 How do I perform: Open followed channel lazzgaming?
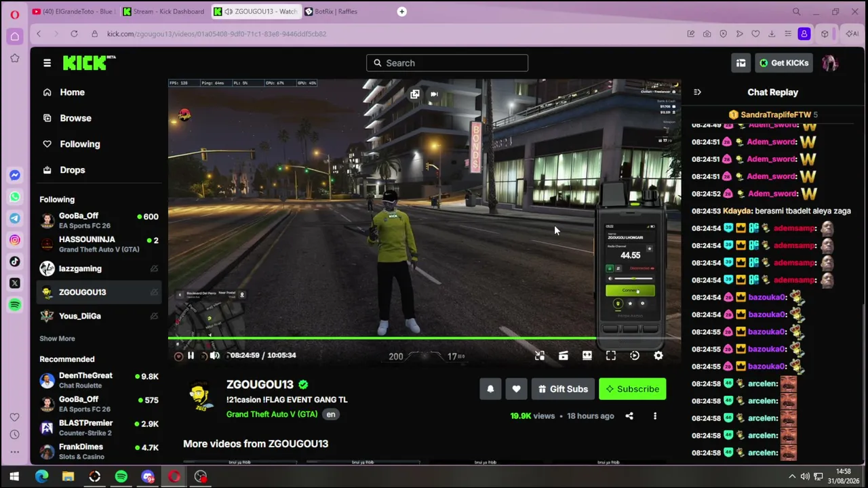tap(99, 268)
